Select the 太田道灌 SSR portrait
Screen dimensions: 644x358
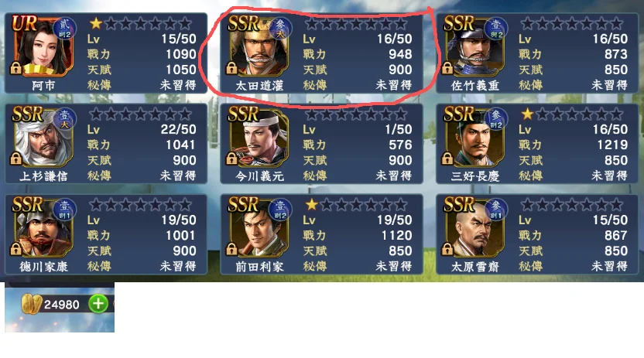tap(259, 46)
